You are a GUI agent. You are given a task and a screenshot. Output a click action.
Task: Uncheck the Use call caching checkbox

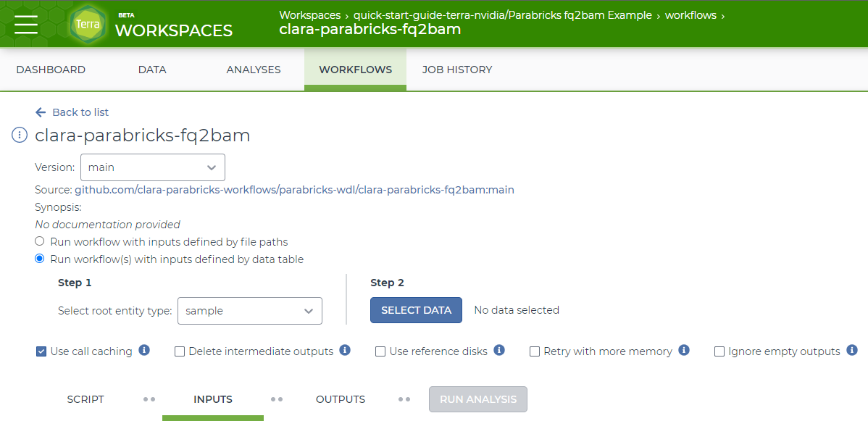(41, 351)
